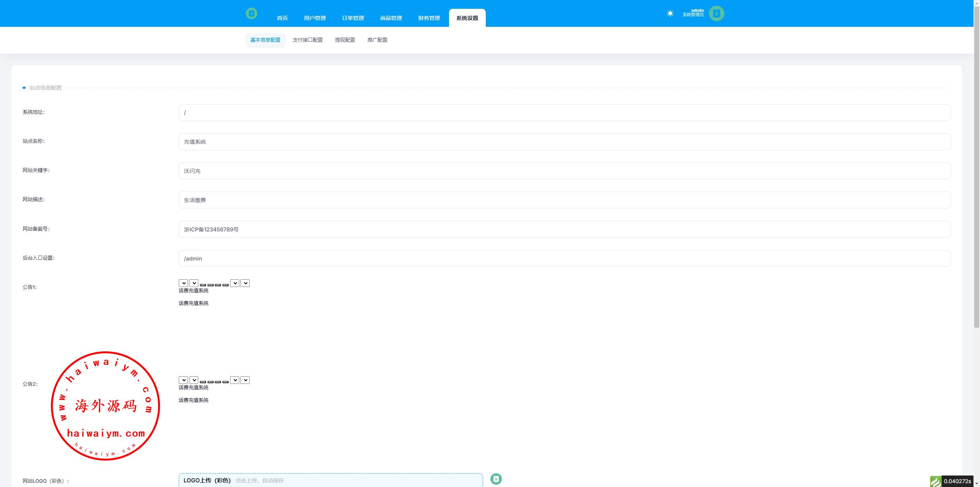Click the LOGO上传（彩色）upload area
Screen dimensions: 980x487
tap(330, 480)
